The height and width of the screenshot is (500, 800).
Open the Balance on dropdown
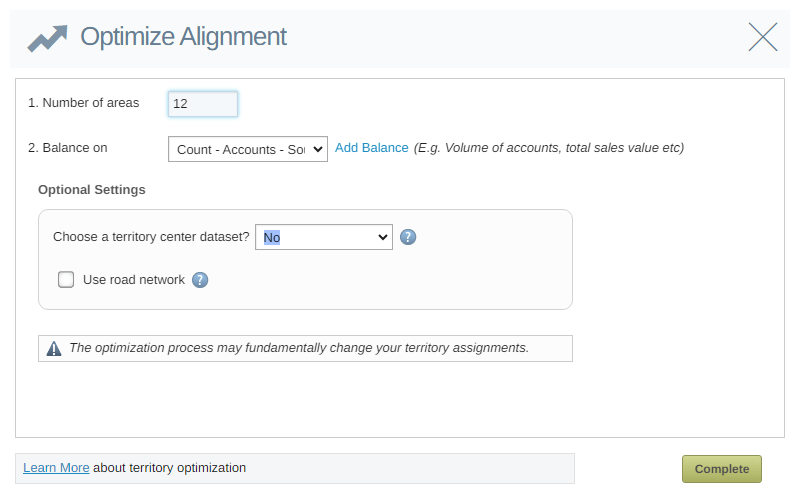click(x=248, y=149)
